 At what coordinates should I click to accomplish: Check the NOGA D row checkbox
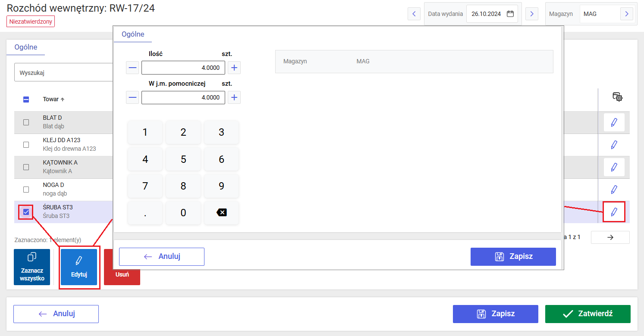pos(26,190)
